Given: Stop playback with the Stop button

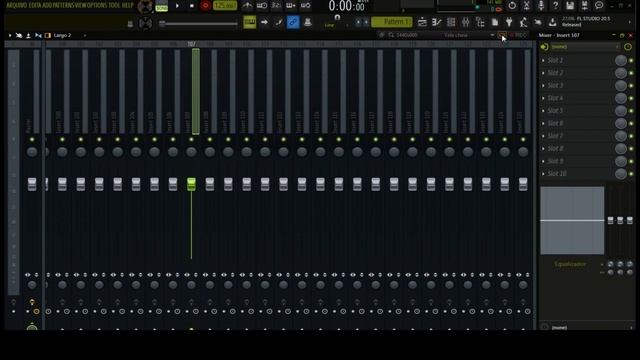Looking at the screenshot, I should (x=191, y=6).
